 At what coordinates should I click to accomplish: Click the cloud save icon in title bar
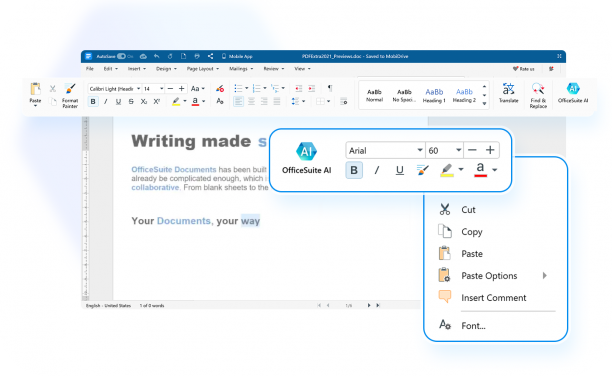143,56
